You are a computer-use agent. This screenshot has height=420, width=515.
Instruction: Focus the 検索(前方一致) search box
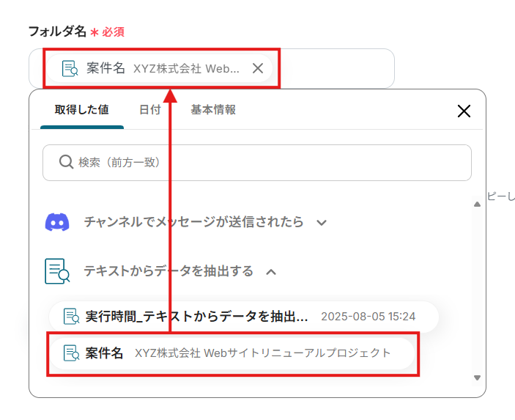click(257, 163)
